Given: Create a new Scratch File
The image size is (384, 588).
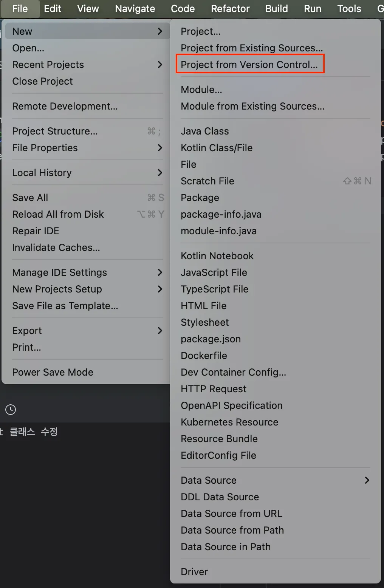Looking at the screenshot, I should click(207, 181).
